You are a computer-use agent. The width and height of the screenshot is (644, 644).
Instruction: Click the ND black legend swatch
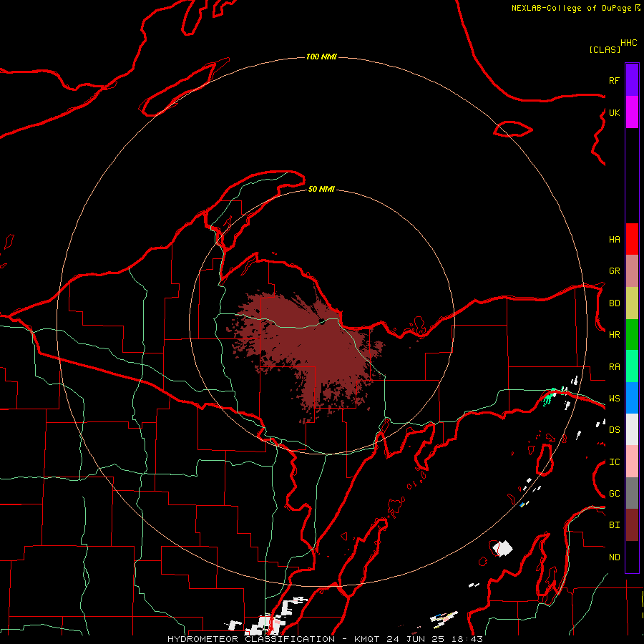(632, 557)
